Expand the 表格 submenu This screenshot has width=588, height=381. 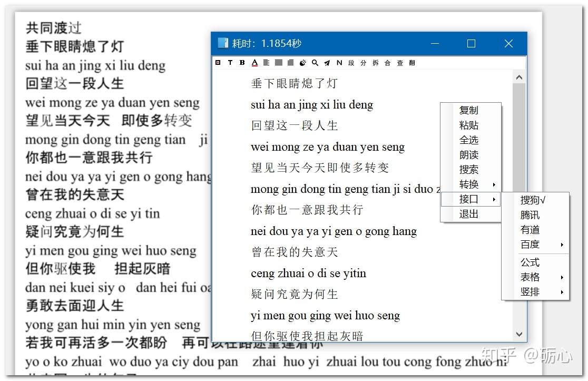(x=535, y=277)
